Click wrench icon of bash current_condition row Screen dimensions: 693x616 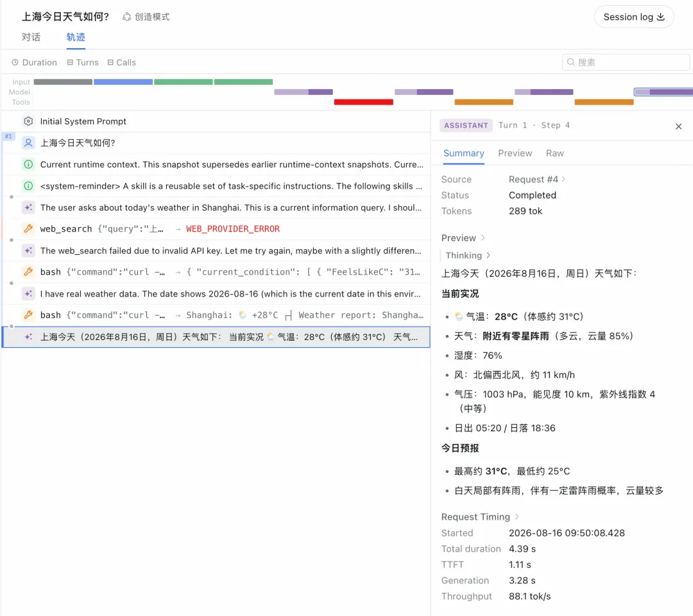(x=28, y=272)
